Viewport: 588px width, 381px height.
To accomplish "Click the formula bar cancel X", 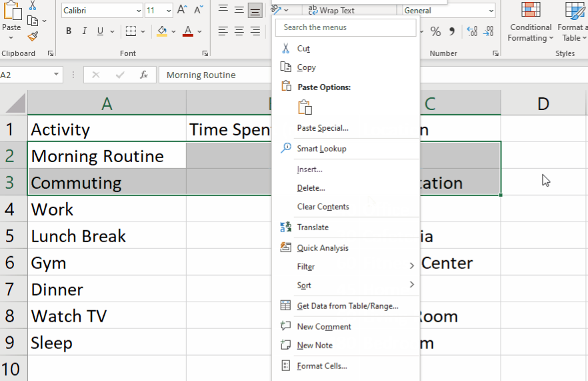I will (95, 75).
